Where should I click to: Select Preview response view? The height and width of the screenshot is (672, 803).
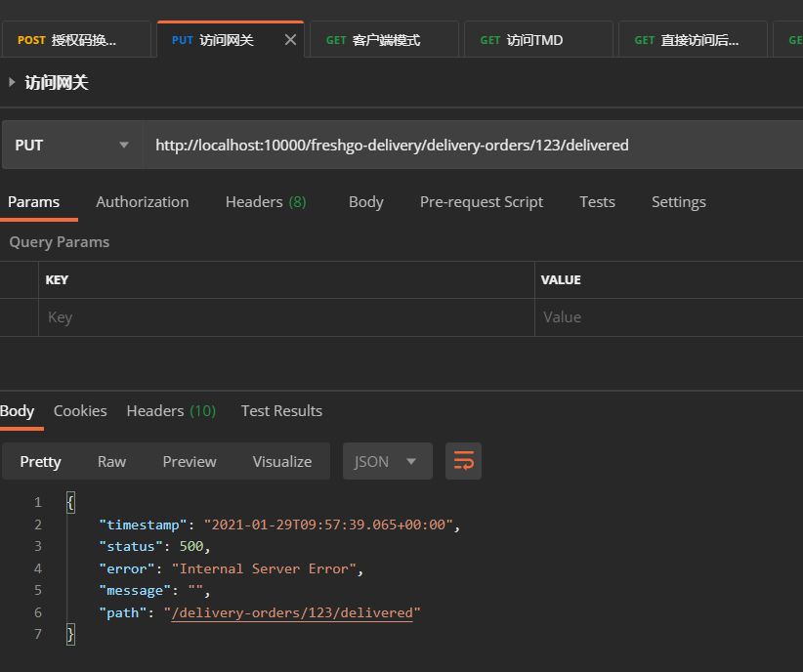190,461
